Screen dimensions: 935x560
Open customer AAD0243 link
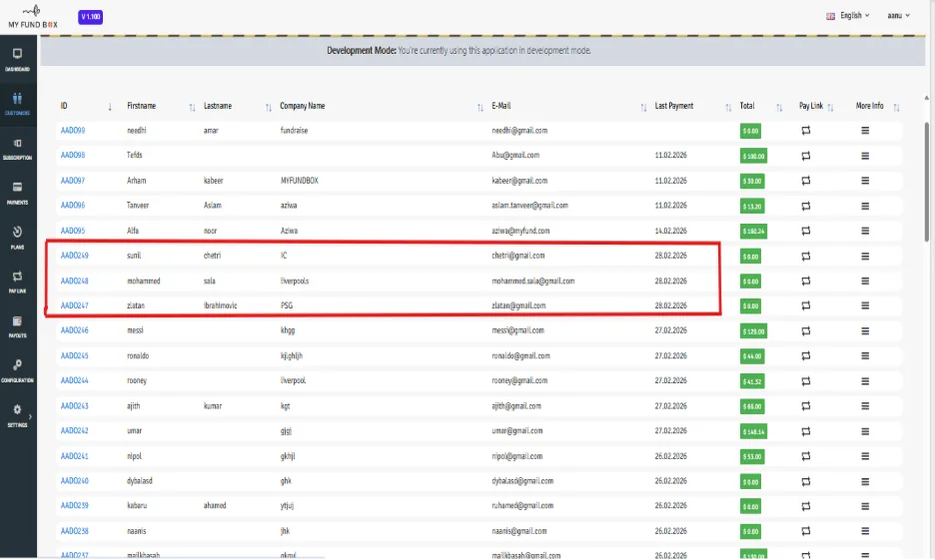tap(75, 405)
